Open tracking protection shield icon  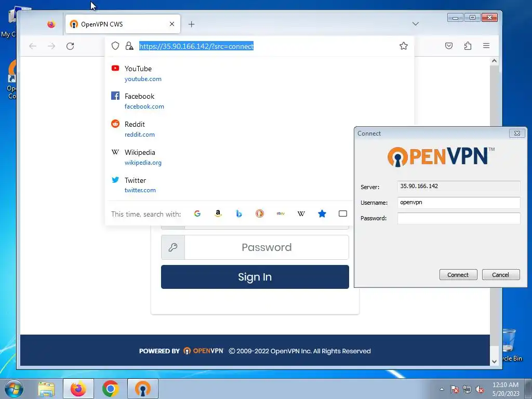coord(115,46)
